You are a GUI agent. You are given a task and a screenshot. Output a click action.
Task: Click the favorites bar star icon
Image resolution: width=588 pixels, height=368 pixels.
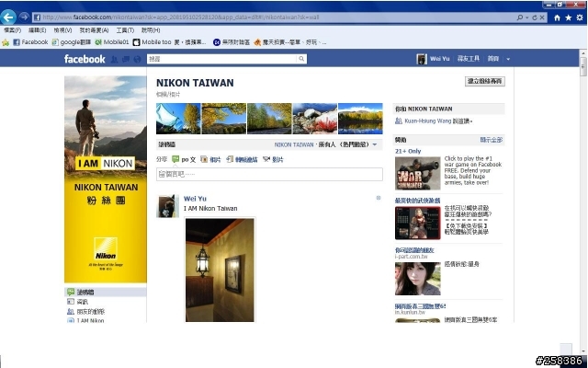coord(6,42)
